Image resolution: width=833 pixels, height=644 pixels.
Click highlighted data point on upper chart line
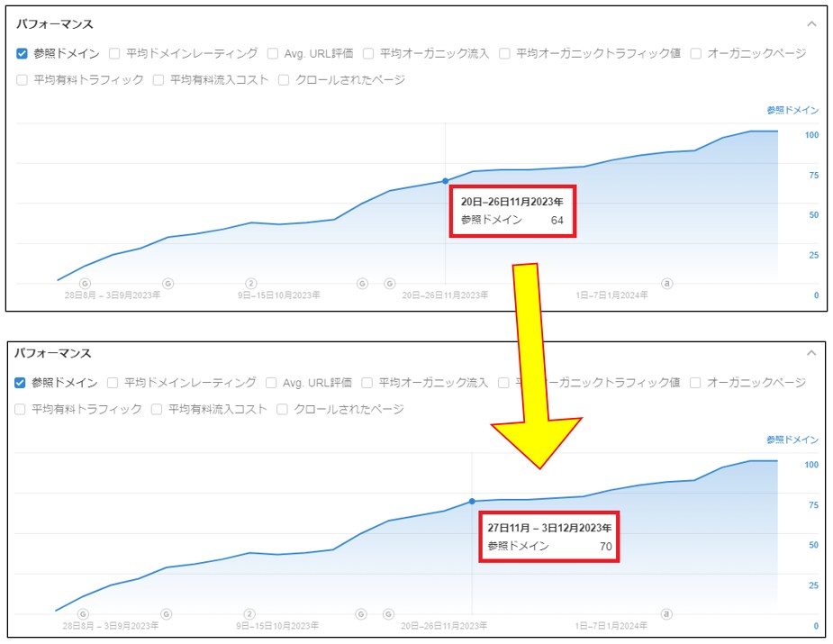tap(445, 181)
